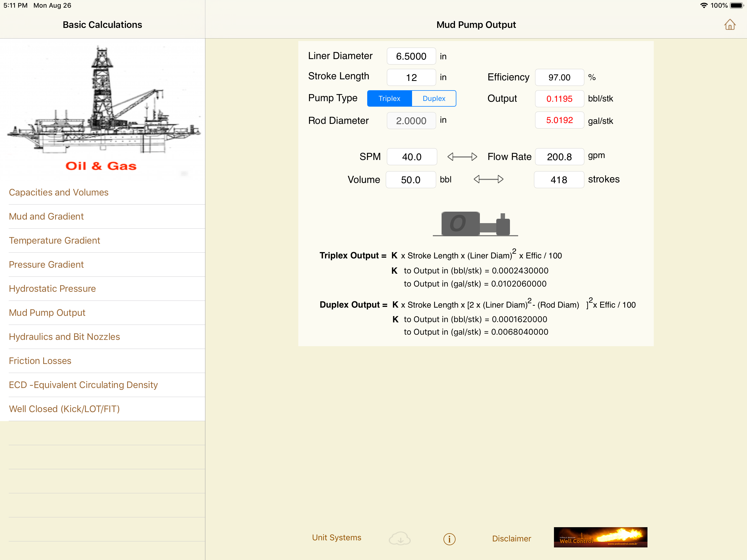
Task: Edit the Liner Diameter field
Action: (x=411, y=56)
